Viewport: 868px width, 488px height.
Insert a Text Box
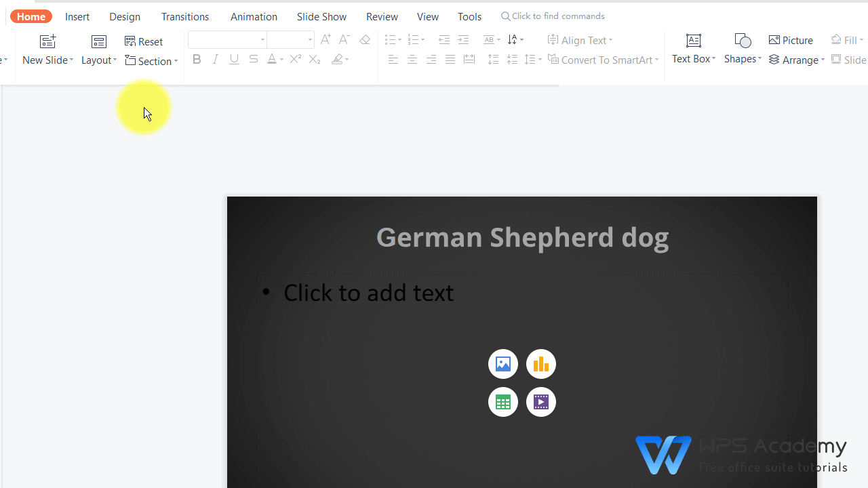[x=693, y=47]
